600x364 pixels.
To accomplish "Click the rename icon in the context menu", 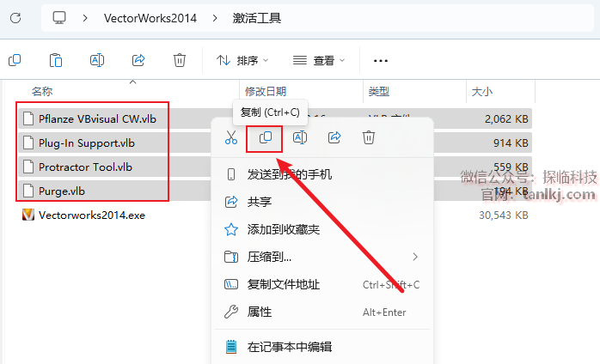I will coord(300,137).
